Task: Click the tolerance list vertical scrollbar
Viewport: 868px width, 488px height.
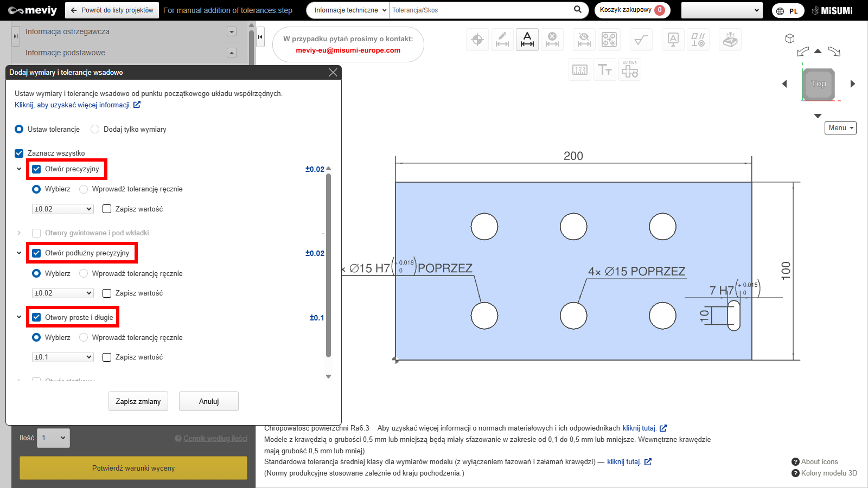Action: coord(328,266)
